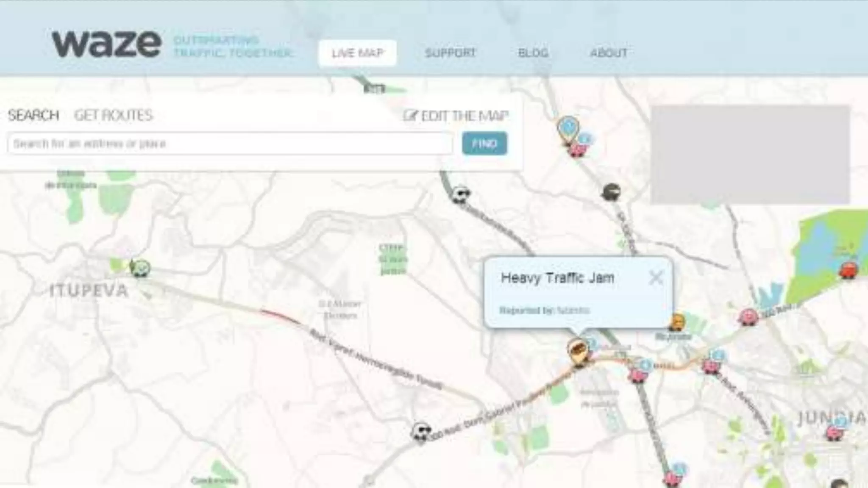The width and height of the screenshot is (868, 488).
Task: Click the Waze logo in header
Action: coord(106,44)
